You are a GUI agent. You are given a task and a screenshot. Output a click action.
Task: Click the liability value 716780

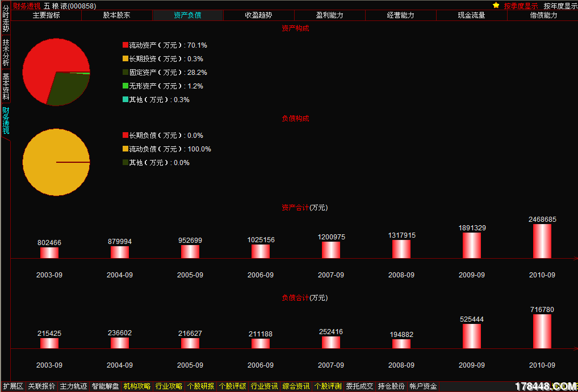click(542, 310)
